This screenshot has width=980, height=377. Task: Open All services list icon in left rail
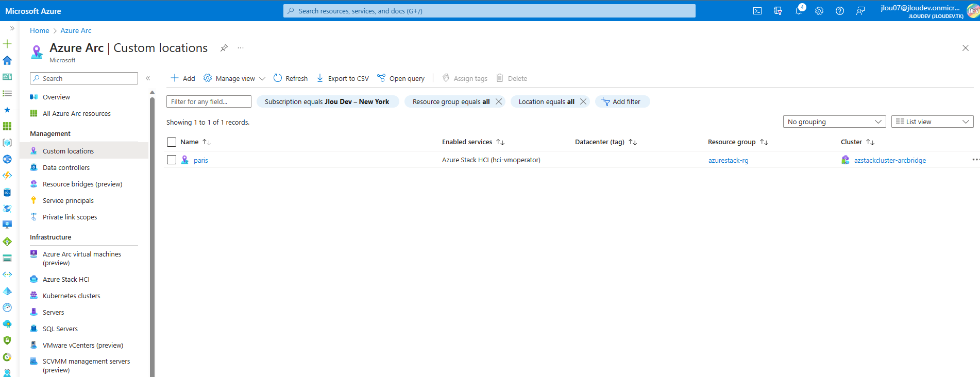tap(7, 93)
